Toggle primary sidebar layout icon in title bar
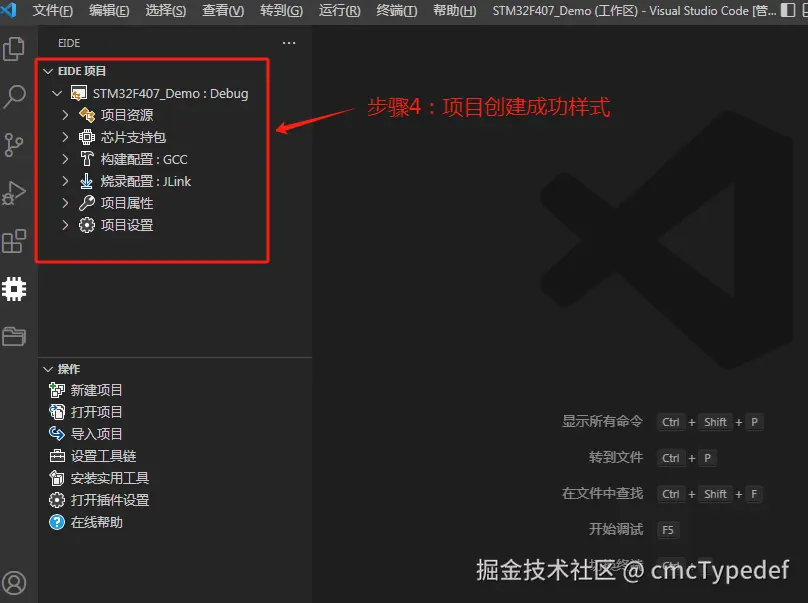Screen dimensions: 808x603 (x=787, y=10)
